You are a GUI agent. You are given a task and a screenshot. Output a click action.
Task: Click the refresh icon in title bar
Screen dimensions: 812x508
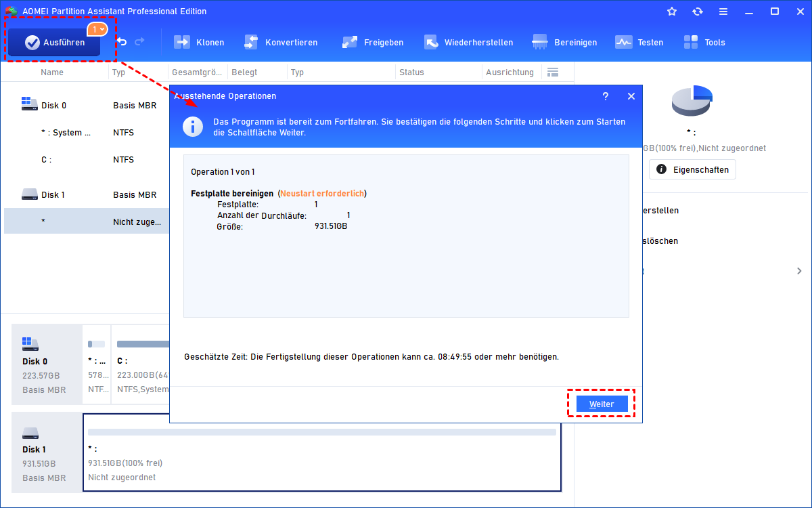point(698,12)
